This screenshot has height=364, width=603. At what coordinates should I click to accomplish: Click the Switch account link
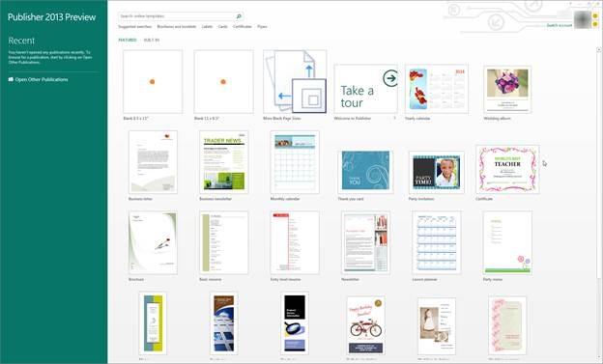click(560, 25)
